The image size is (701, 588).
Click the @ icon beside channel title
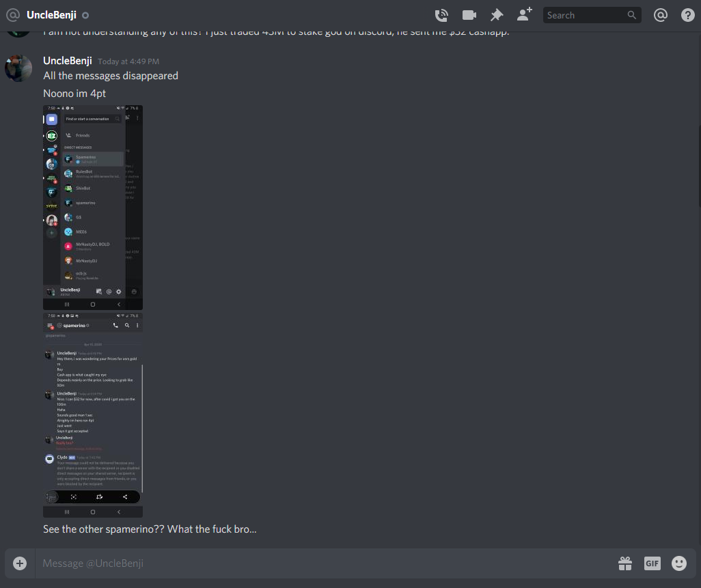14,15
